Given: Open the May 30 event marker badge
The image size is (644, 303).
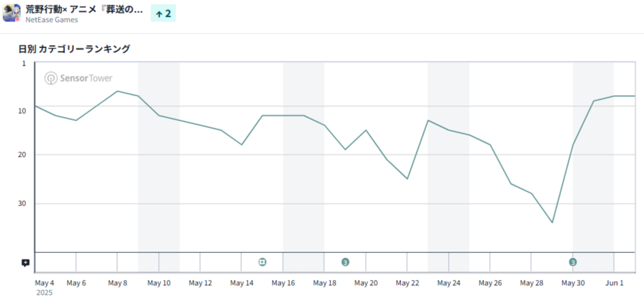Looking at the screenshot, I should [x=573, y=262].
